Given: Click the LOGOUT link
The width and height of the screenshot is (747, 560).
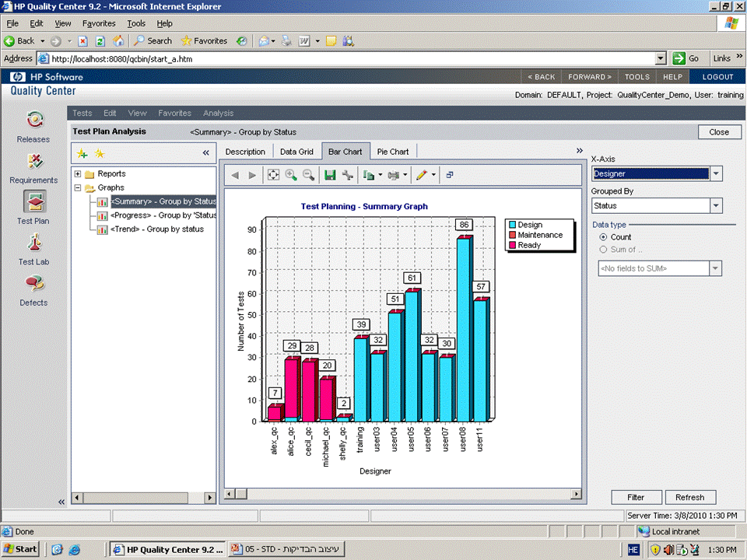Looking at the screenshot, I should pyautogui.click(x=717, y=77).
